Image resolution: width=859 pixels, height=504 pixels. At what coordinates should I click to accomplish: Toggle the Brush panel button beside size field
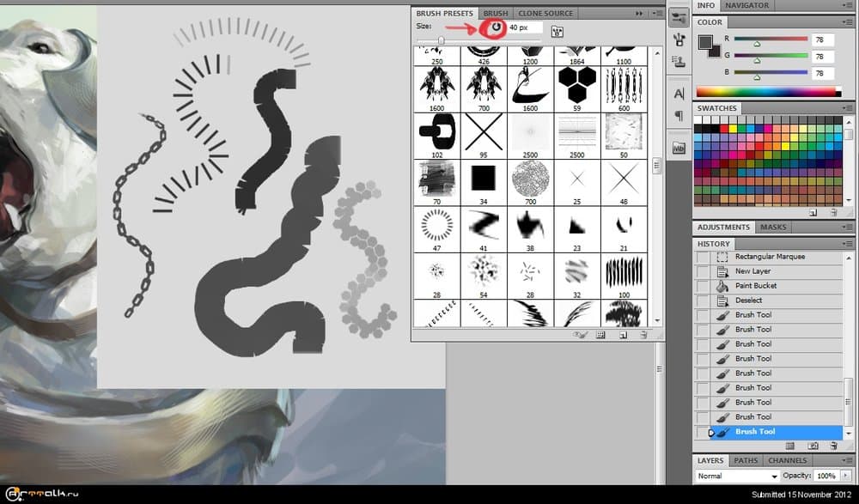[x=557, y=32]
